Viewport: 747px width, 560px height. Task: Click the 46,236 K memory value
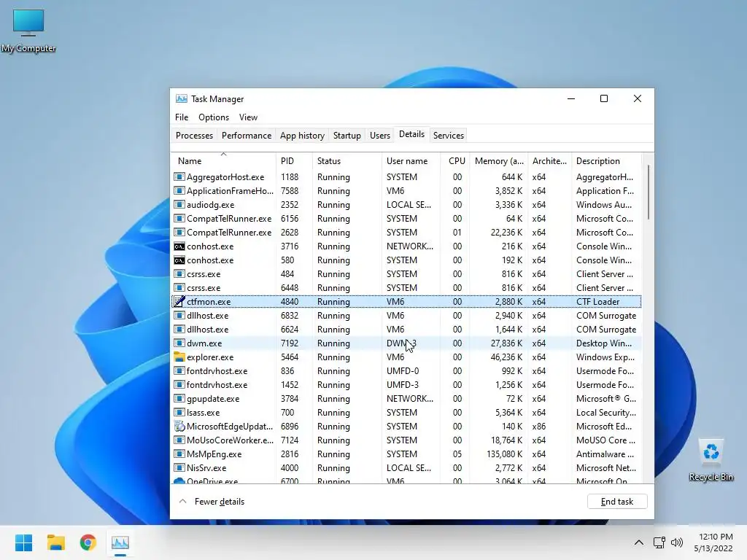(506, 357)
